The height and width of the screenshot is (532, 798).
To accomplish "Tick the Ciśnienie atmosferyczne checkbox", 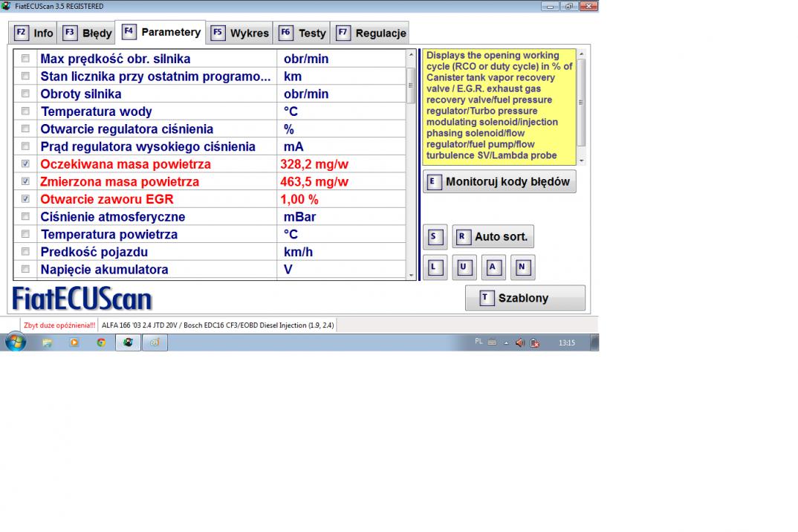I will click(x=25, y=217).
